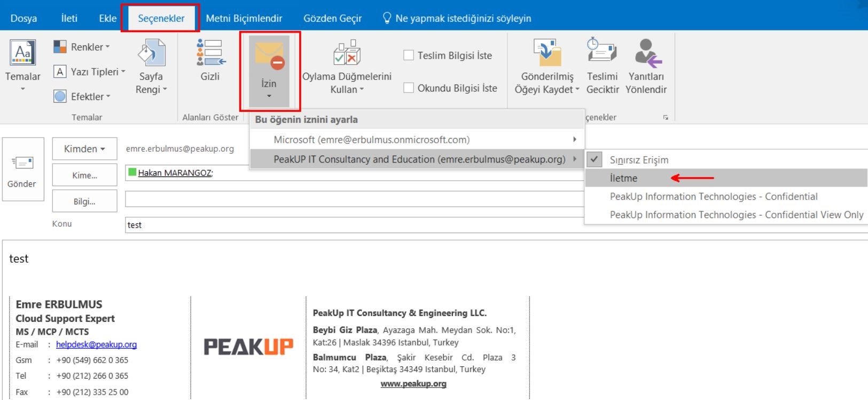Choose İletme from permission submenu

click(x=623, y=178)
